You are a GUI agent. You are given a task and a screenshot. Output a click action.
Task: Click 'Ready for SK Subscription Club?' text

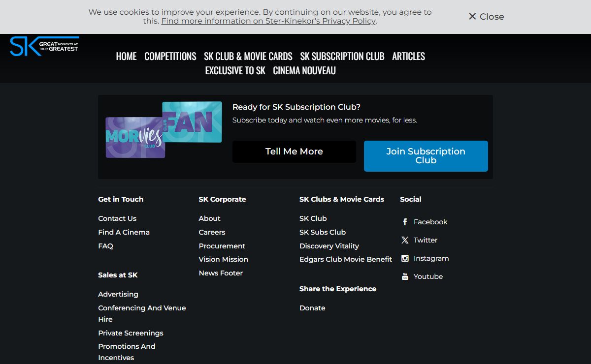296,107
